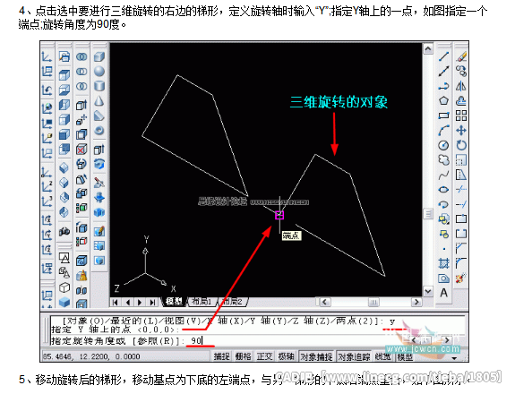Jump to last layout tab arrow
Screen dimensions: 532x394
click(x=152, y=302)
